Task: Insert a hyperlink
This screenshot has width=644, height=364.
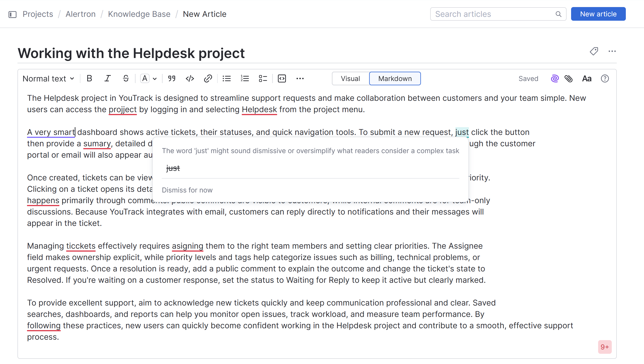Action: tap(208, 79)
